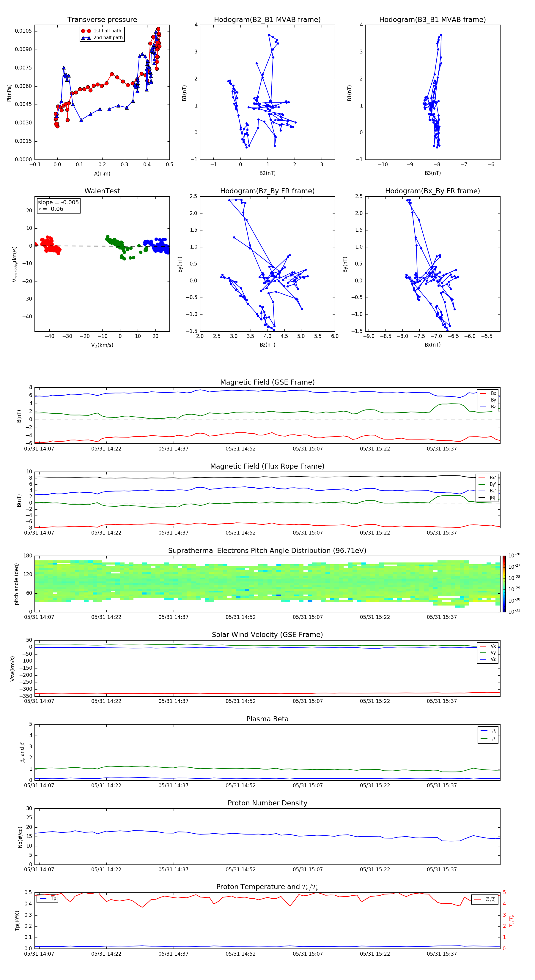The width and height of the screenshot is (535, 980).
Task: Click the "Magnetic Field (Flux Rope Frame)" title
Action: tap(267, 467)
